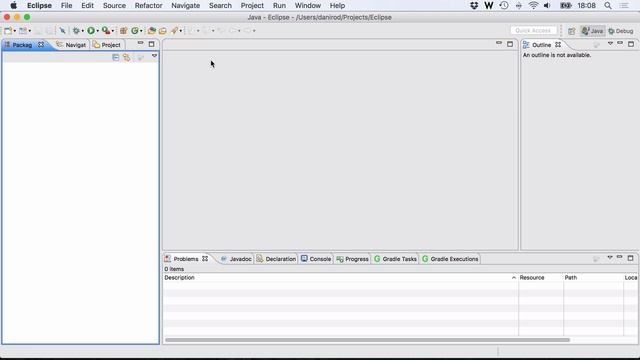Open the Debug dropdown arrow
The image size is (640, 360).
(82, 31)
